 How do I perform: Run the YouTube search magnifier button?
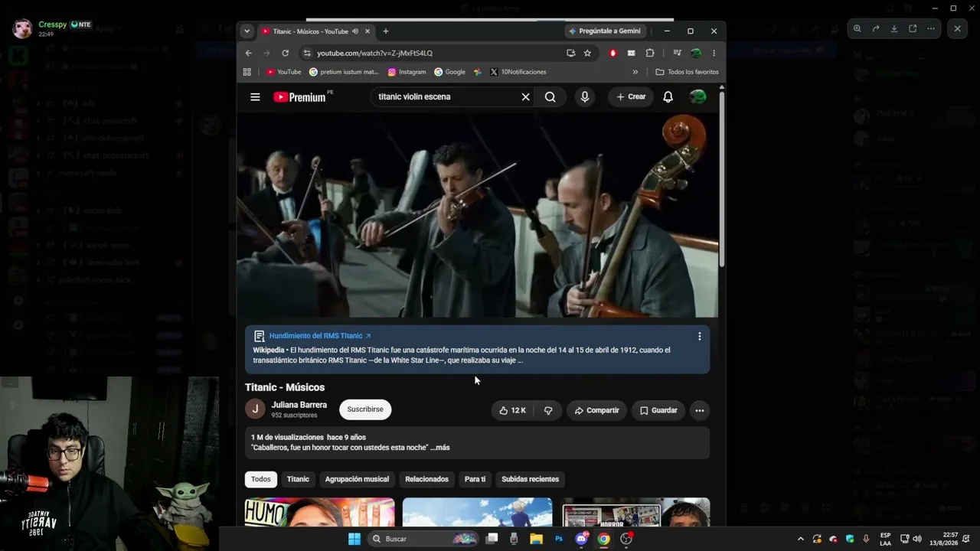click(550, 97)
